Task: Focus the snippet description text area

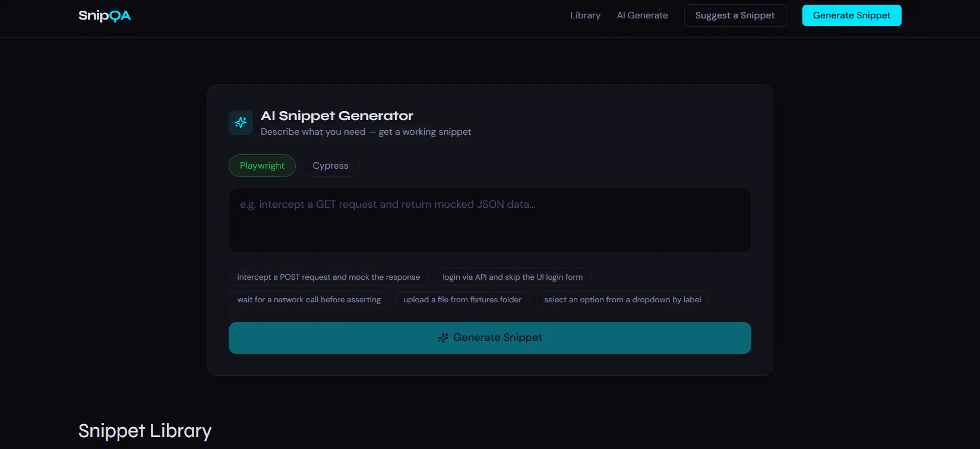Action: click(x=490, y=220)
